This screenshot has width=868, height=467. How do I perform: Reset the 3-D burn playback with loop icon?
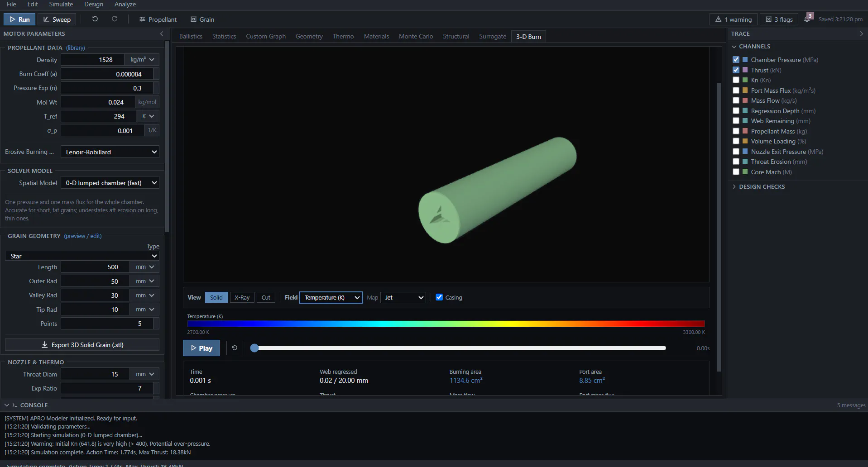point(235,348)
